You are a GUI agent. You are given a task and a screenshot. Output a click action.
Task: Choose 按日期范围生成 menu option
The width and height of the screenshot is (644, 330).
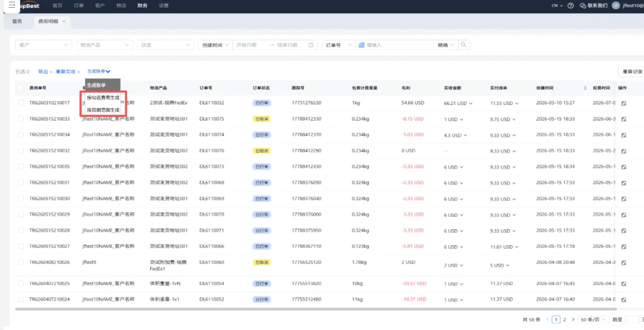pyautogui.click(x=103, y=110)
